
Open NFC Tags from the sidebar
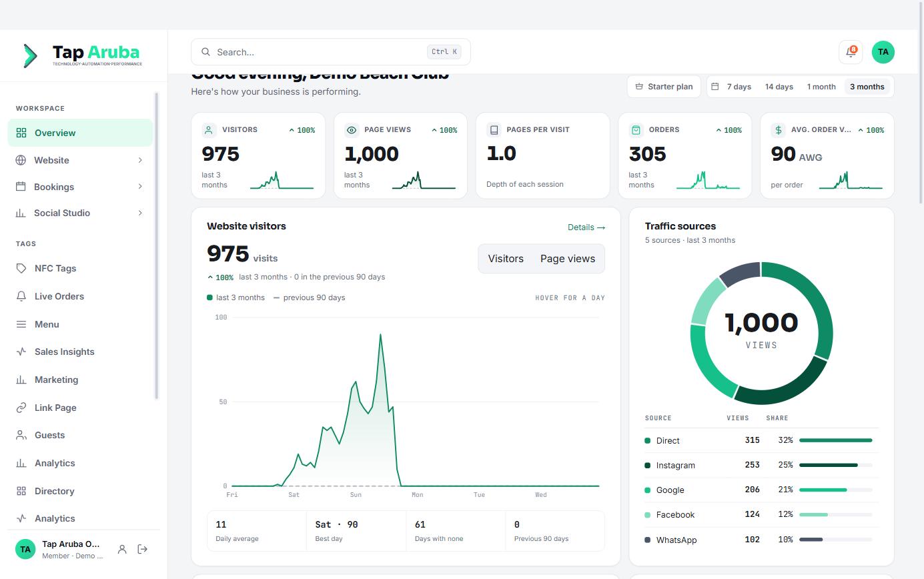pyautogui.click(x=80, y=268)
